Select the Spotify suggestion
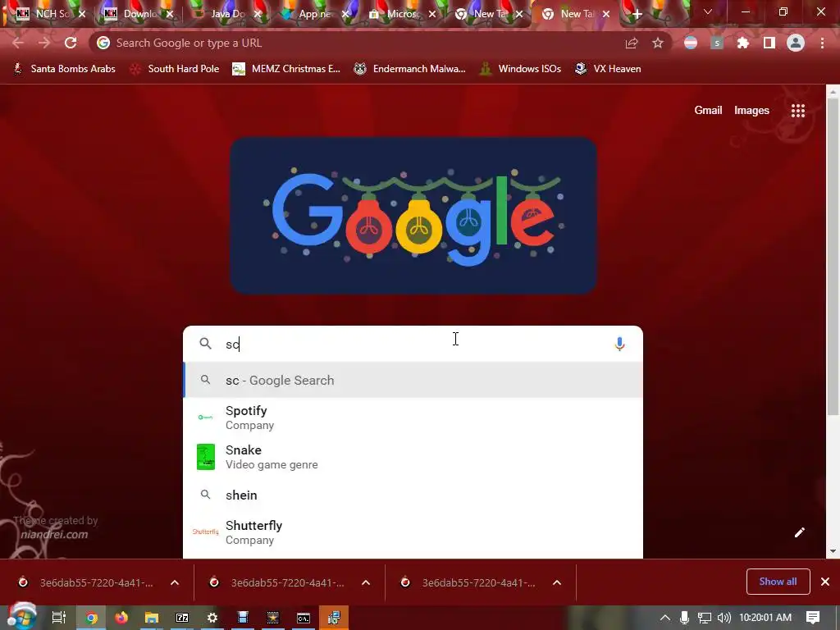This screenshot has height=630, width=840. point(413,418)
